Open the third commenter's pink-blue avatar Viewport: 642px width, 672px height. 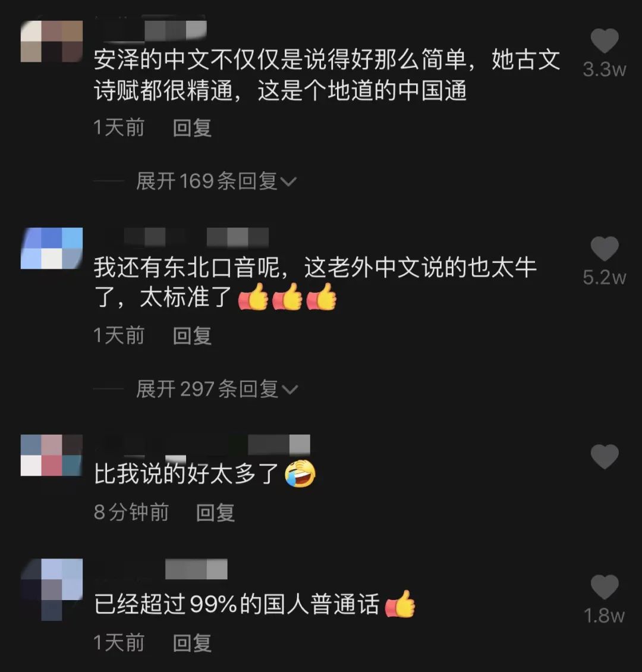click(x=51, y=455)
